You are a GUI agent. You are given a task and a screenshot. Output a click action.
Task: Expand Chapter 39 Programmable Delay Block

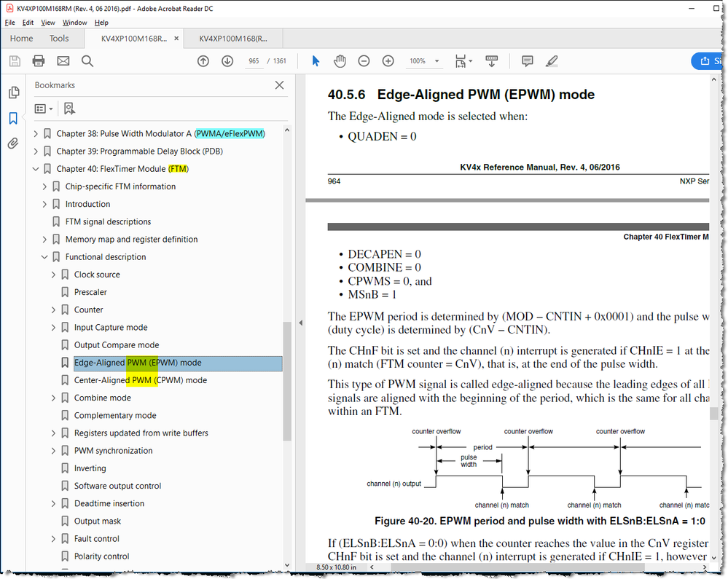coord(36,151)
